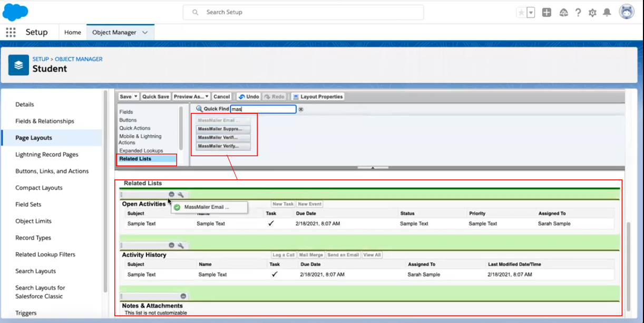
Task: Click the Redo toolbar button
Action: [x=274, y=97]
